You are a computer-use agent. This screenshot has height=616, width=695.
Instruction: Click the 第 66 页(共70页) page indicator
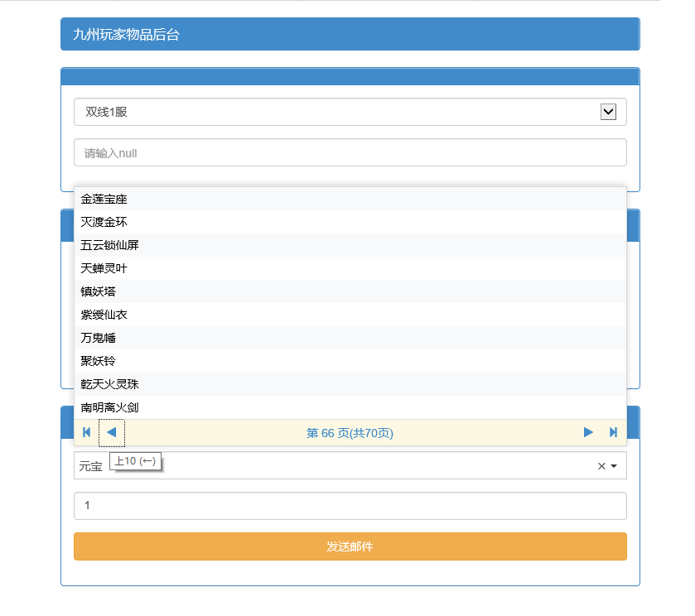pos(350,433)
